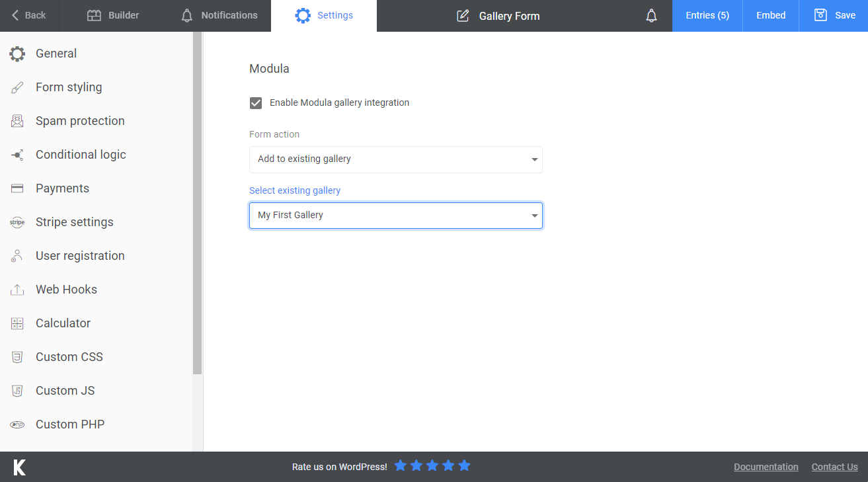Click the pencil edit icon by Gallery Form
Screen dimensions: 868x482
click(x=463, y=16)
